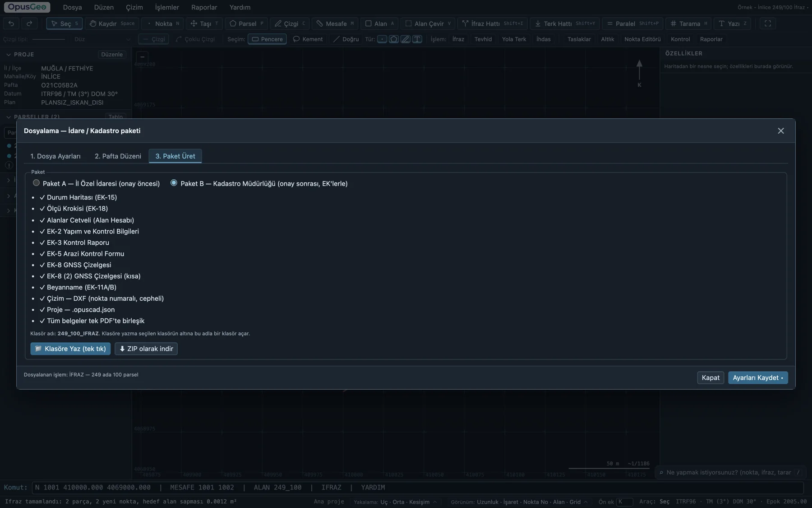Select the Parsel polygon tool
The image size is (812, 508).
click(x=246, y=23)
